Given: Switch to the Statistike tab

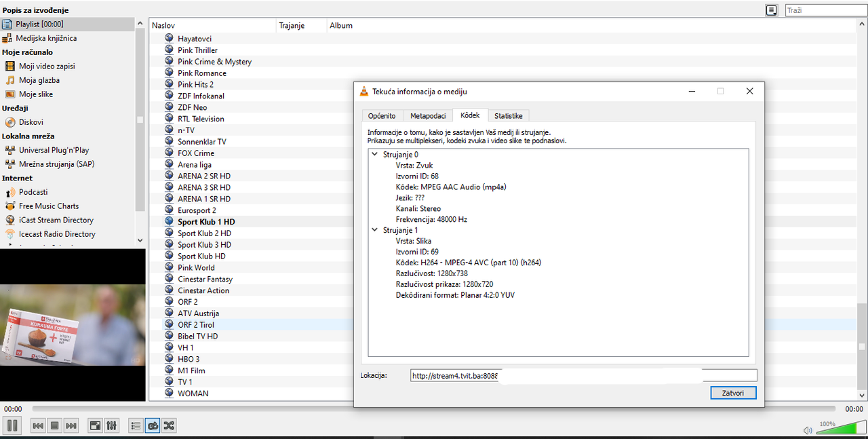Looking at the screenshot, I should click(x=508, y=116).
